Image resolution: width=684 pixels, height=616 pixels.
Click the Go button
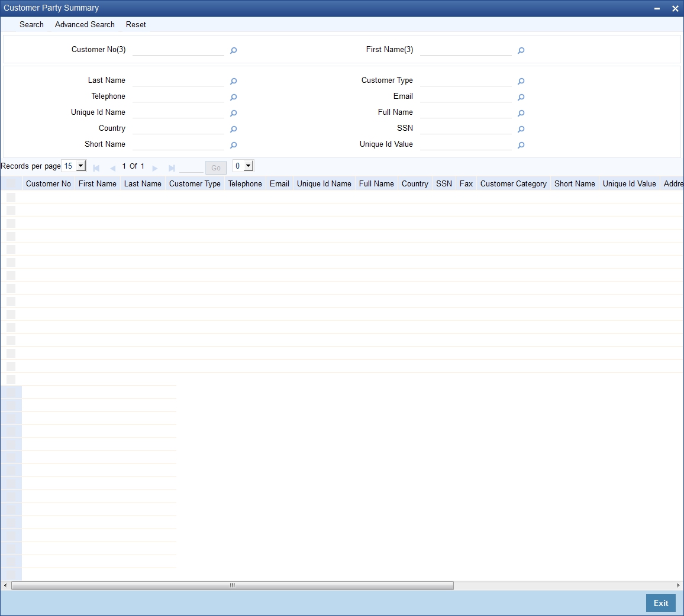pyautogui.click(x=215, y=167)
